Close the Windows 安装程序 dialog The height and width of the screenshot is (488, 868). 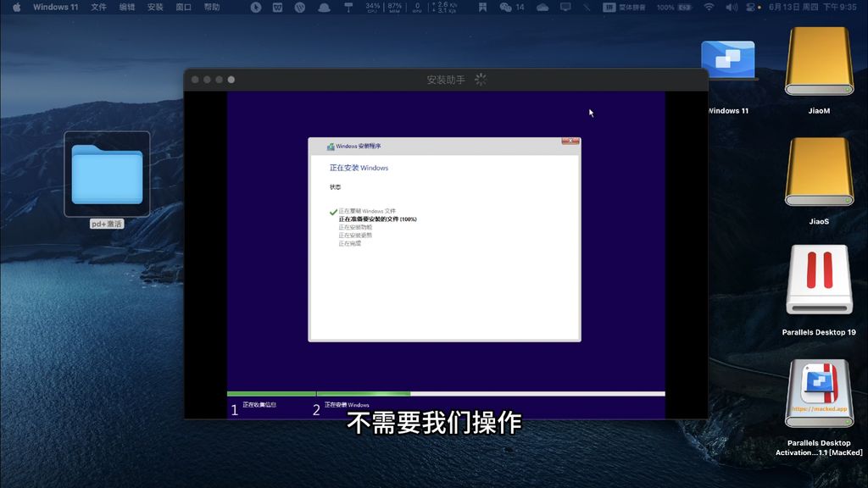coord(570,141)
